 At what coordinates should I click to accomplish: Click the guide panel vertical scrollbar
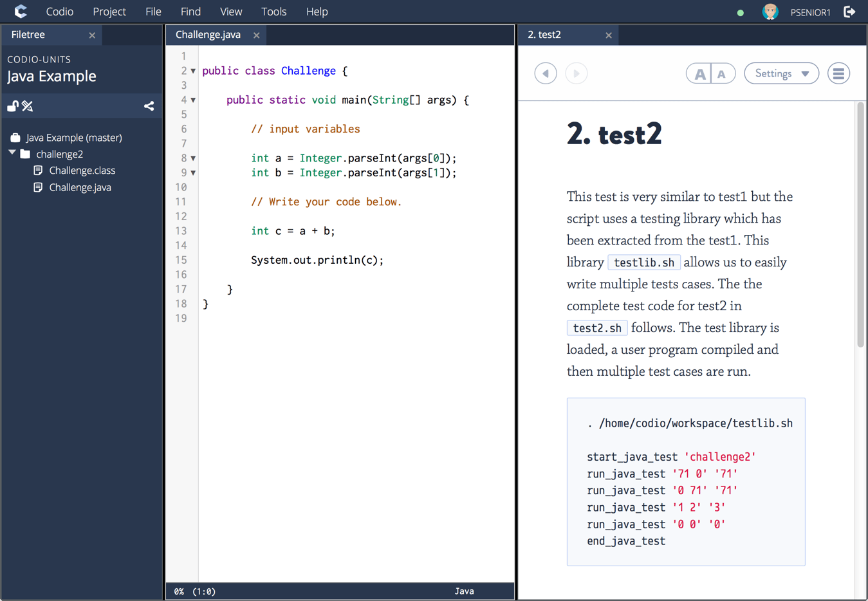[860, 225]
